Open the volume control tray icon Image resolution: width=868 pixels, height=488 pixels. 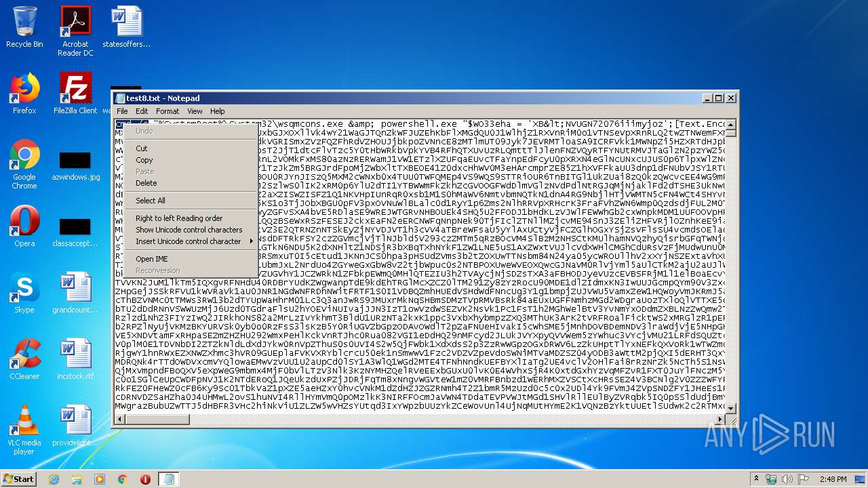(x=787, y=479)
